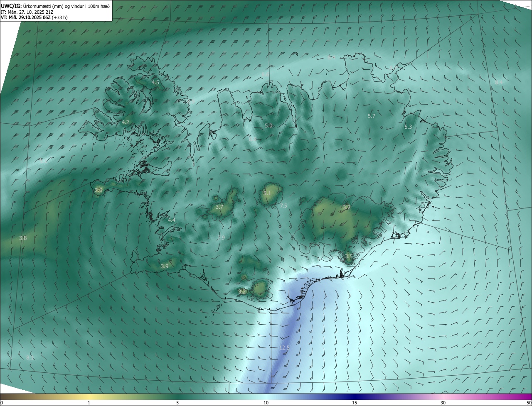Click the '5' tick on the color scale

click(177, 403)
